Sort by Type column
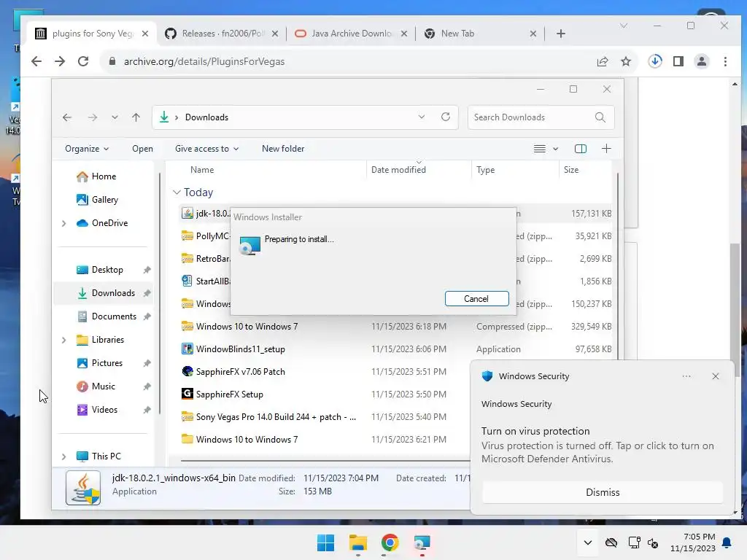 (485, 169)
